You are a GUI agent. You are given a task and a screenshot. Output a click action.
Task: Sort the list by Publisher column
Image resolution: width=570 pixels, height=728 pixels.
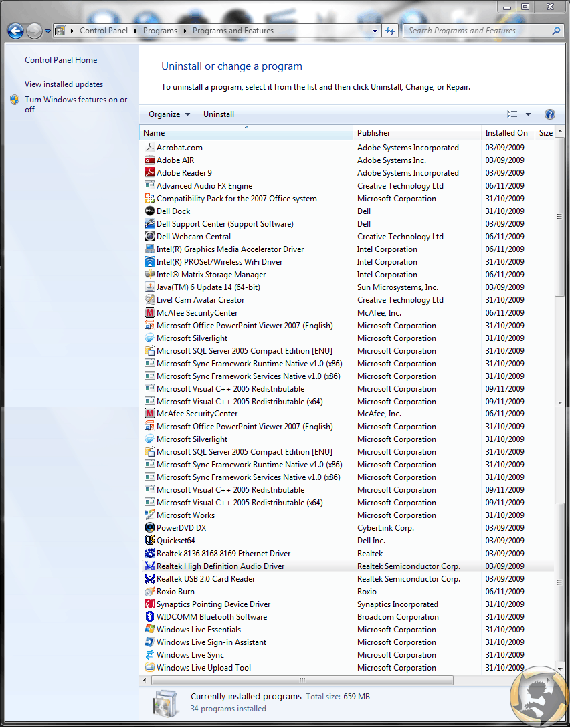(417, 133)
